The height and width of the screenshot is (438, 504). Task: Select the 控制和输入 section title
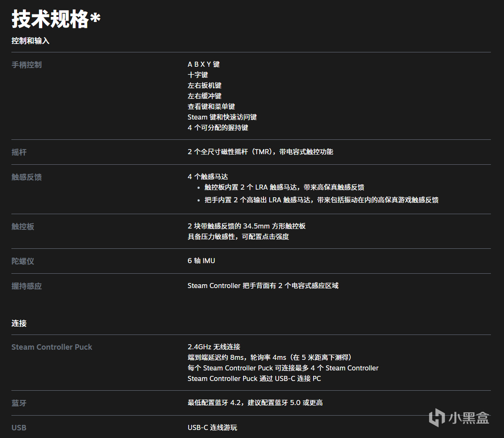tap(30, 41)
